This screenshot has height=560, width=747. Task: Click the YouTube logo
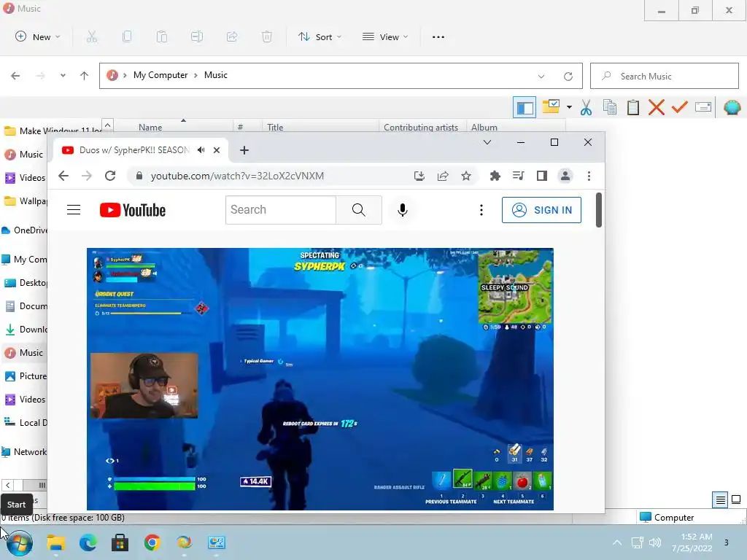[133, 210]
